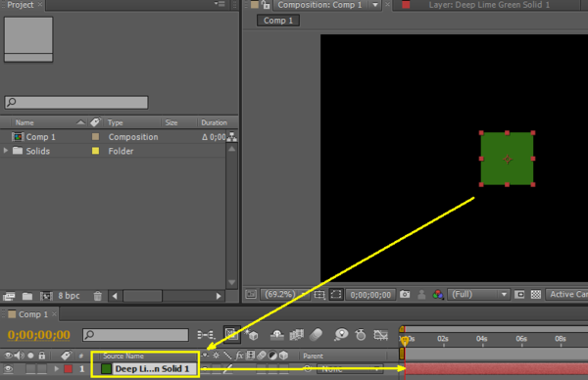Open the Project panel options menu

tap(220, 4)
